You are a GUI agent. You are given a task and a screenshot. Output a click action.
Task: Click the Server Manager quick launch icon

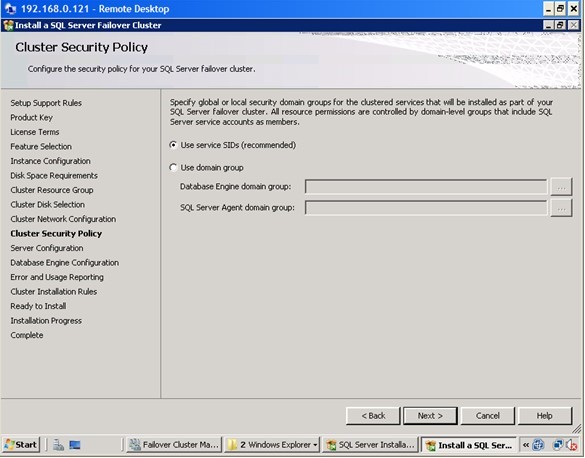58,445
